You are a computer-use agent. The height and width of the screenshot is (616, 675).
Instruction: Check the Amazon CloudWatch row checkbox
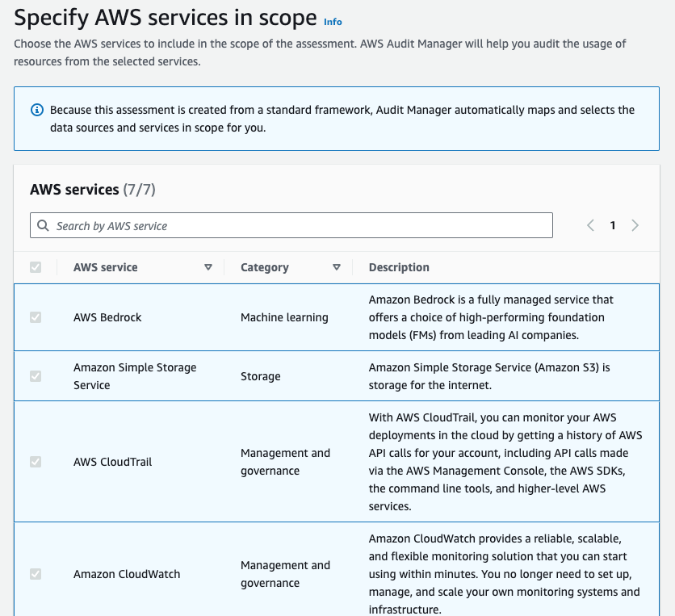(35, 574)
